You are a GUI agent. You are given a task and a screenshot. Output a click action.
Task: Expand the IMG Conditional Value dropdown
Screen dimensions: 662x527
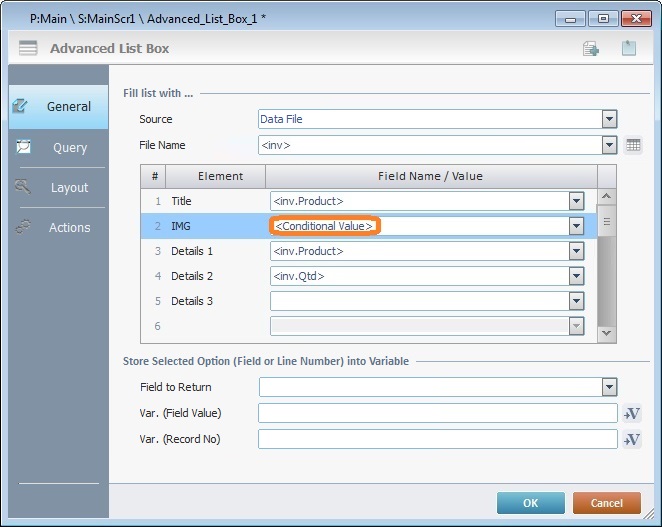point(576,226)
